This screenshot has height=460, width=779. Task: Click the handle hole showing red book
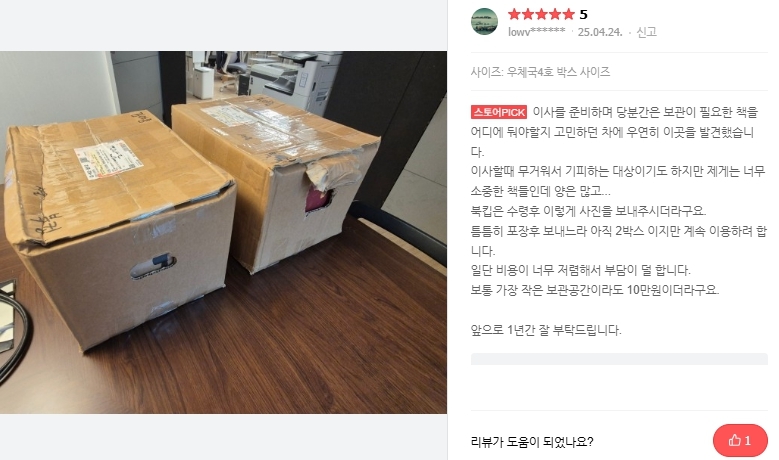(320, 198)
